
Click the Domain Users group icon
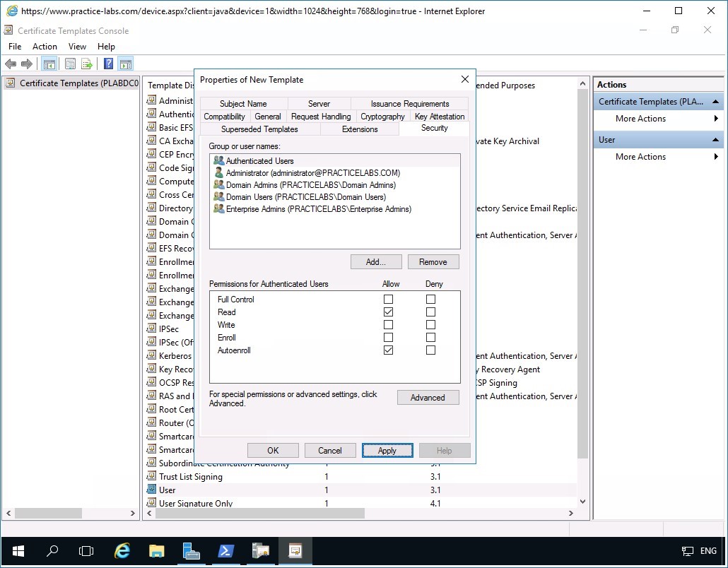[x=218, y=197]
